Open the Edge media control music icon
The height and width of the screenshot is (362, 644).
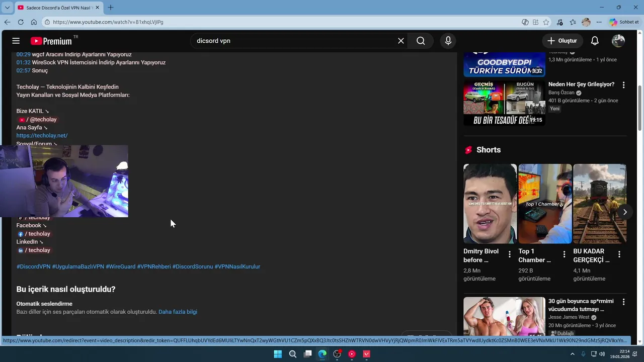click(559, 22)
